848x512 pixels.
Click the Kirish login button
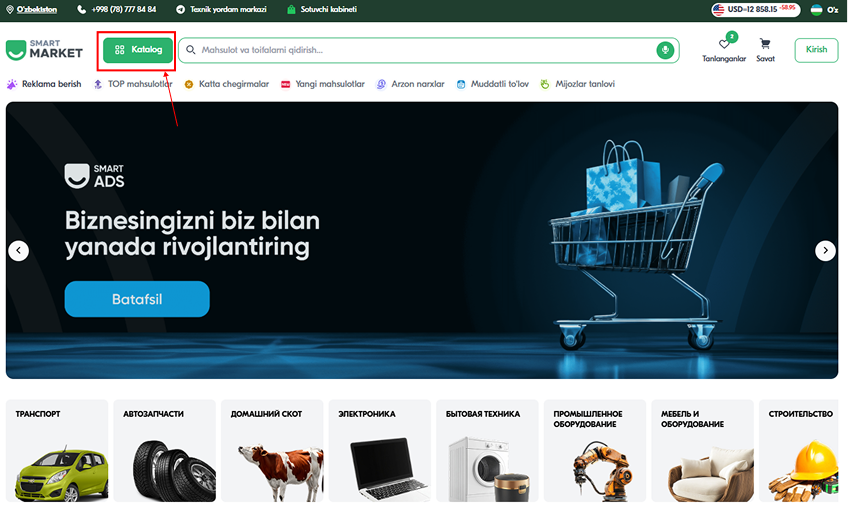[x=816, y=50]
